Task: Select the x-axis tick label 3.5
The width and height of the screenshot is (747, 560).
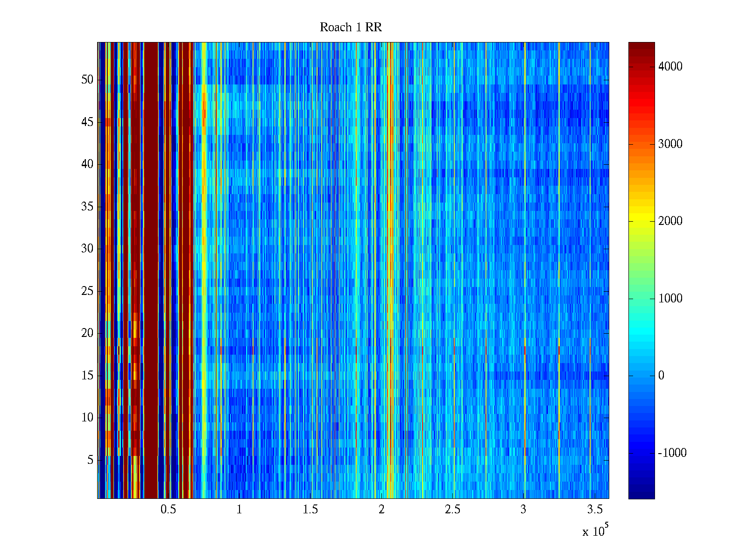Action: (594, 510)
